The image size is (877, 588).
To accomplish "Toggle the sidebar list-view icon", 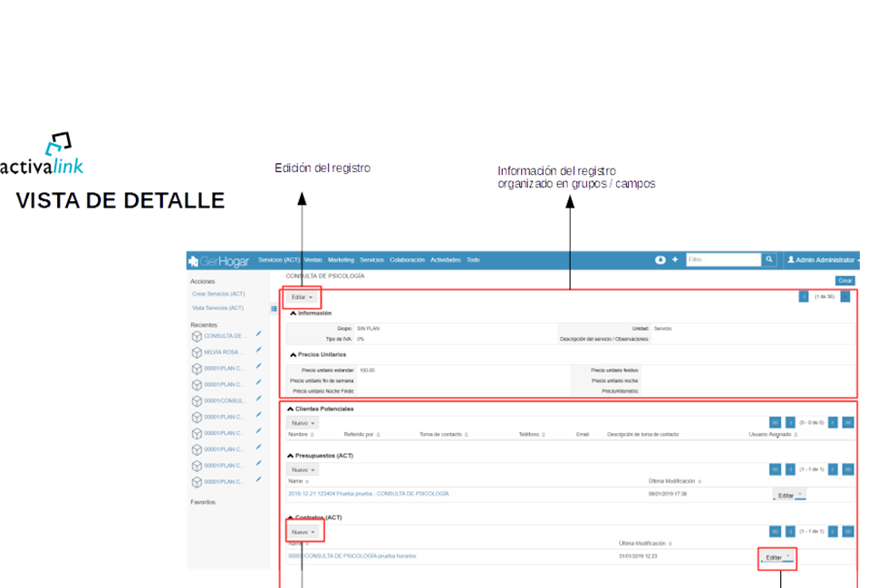I will click(274, 308).
